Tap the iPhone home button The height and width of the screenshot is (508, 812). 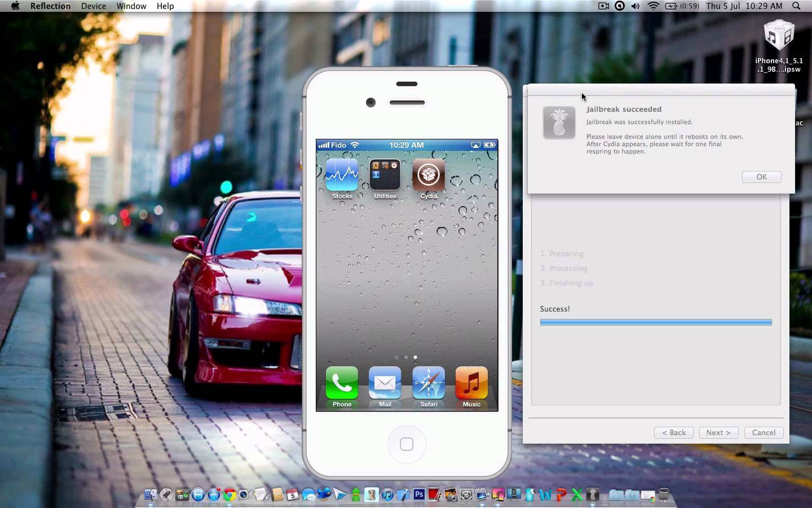407,444
